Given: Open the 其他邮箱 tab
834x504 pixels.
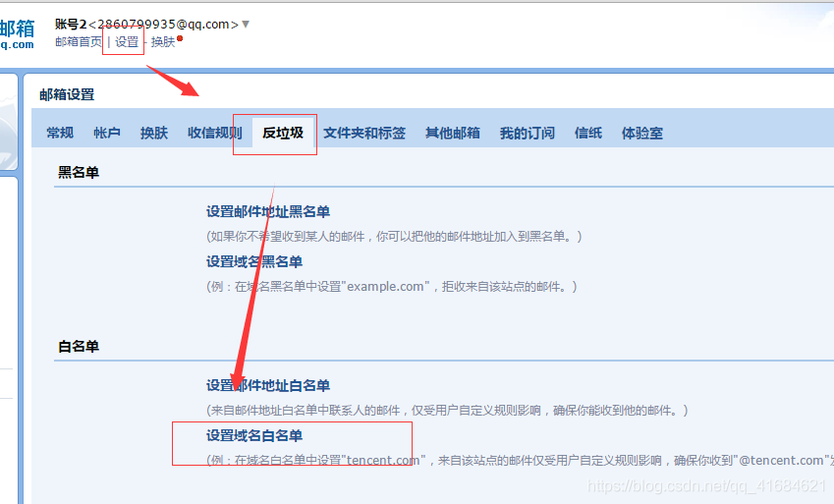Looking at the screenshot, I should pyautogui.click(x=453, y=133).
